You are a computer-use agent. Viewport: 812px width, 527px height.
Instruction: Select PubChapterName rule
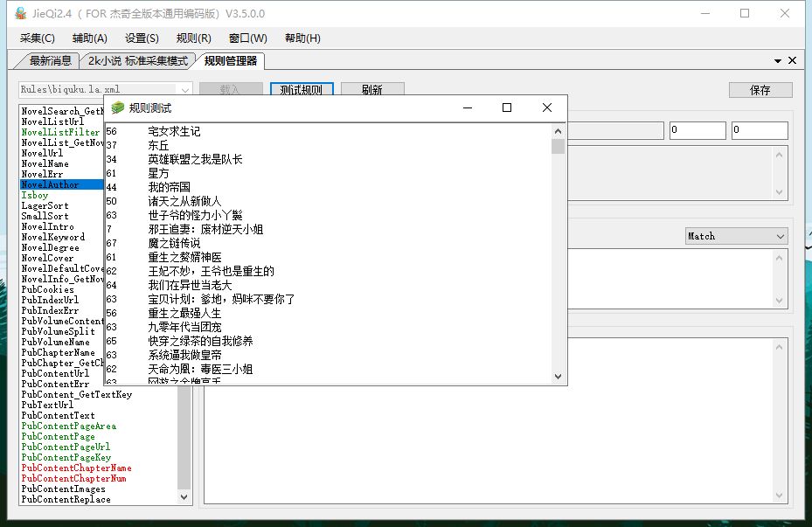[58, 352]
